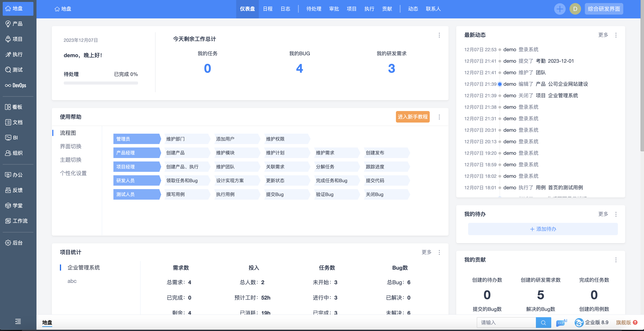Select the 界面切换 help section
Screen dimensions: 644x331
coord(70,146)
